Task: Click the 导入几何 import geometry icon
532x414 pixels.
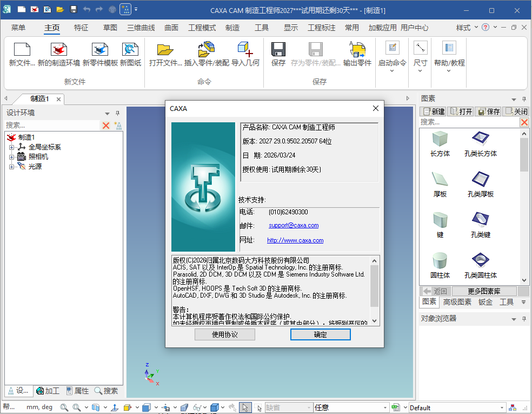Action: coord(245,50)
